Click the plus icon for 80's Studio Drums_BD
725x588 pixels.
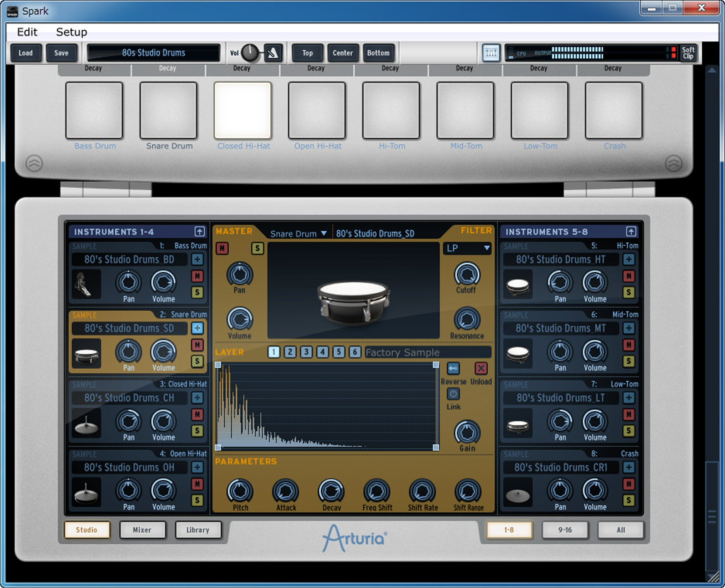pos(197,259)
